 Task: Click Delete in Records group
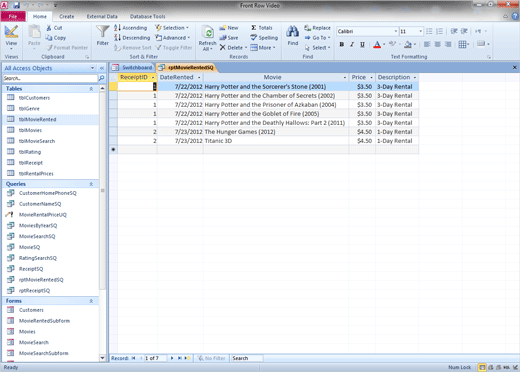pyautogui.click(x=233, y=48)
